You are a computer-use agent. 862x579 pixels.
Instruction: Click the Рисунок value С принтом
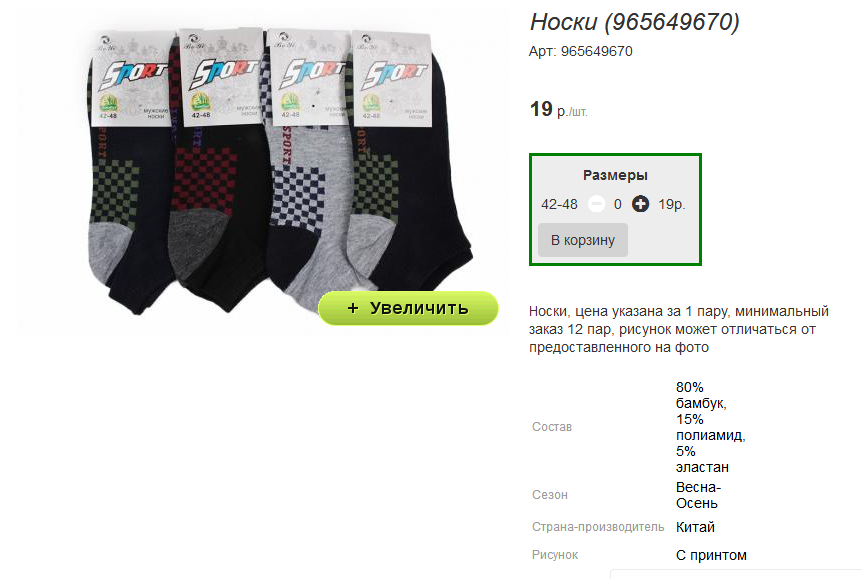[x=711, y=555]
